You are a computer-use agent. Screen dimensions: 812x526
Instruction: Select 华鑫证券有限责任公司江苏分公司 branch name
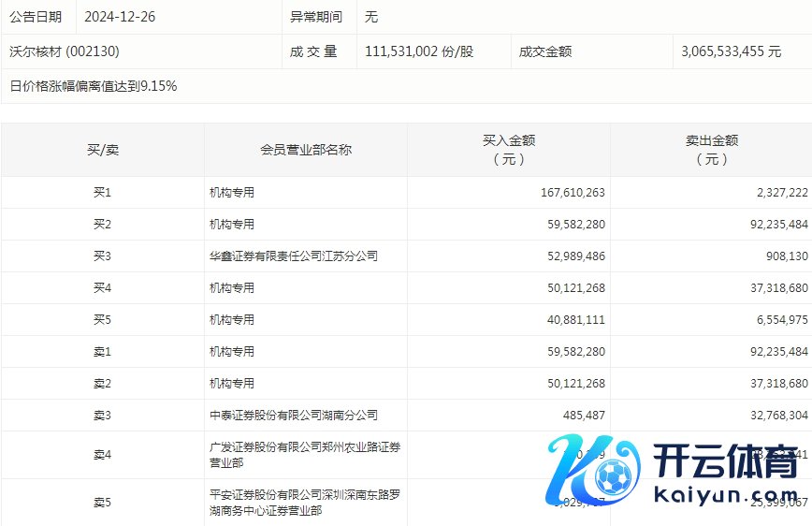coord(294,256)
